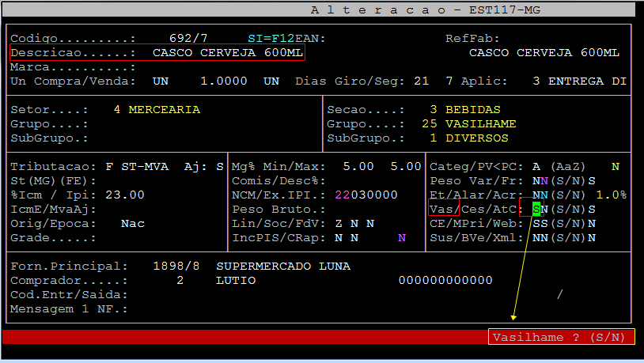Click the %Icm / Ipi value 23.00

125,195
